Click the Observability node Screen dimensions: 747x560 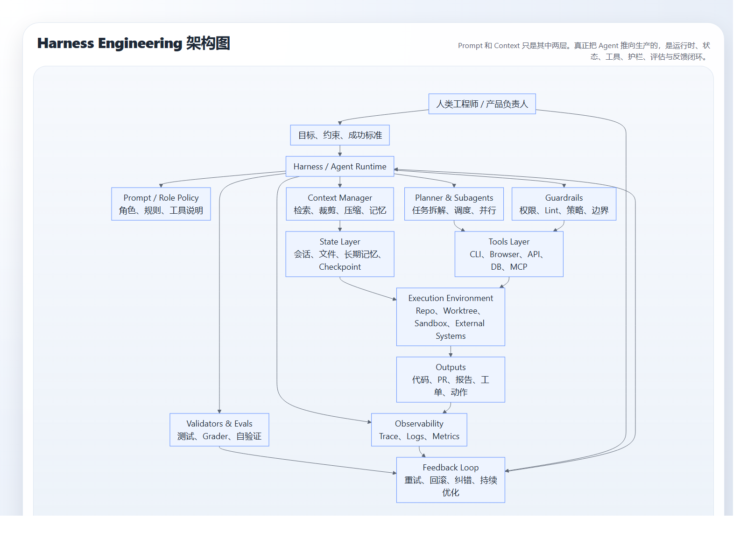(419, 430)
